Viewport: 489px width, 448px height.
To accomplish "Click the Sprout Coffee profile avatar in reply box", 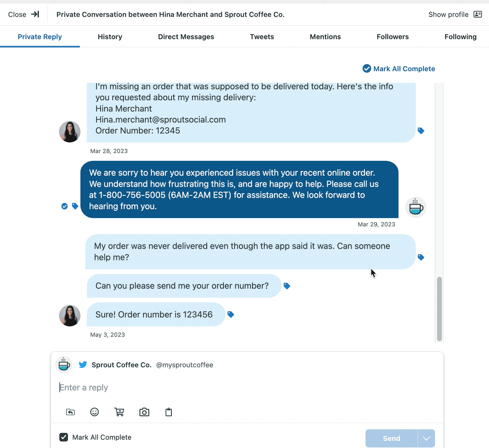I will [x=64, y=365].
